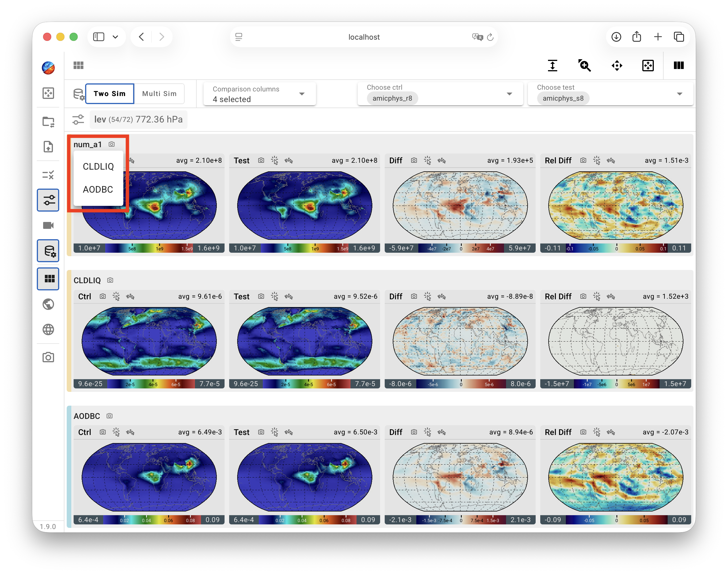
Task: Click the file upload icon in sidebar
Action: pyautogui.click(x=48, y=147)
